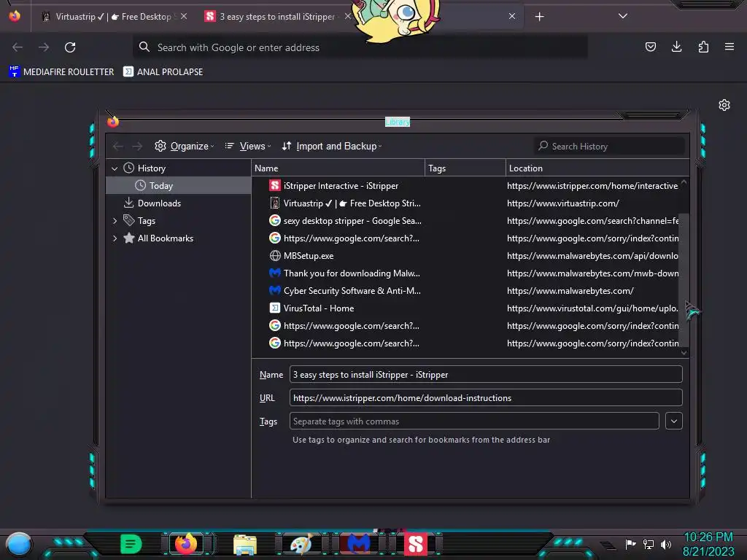Image resolution: width=747 pixels, height=560 pixels.
Task: Open the green notes app in taskbar
Action: point(131,544)
